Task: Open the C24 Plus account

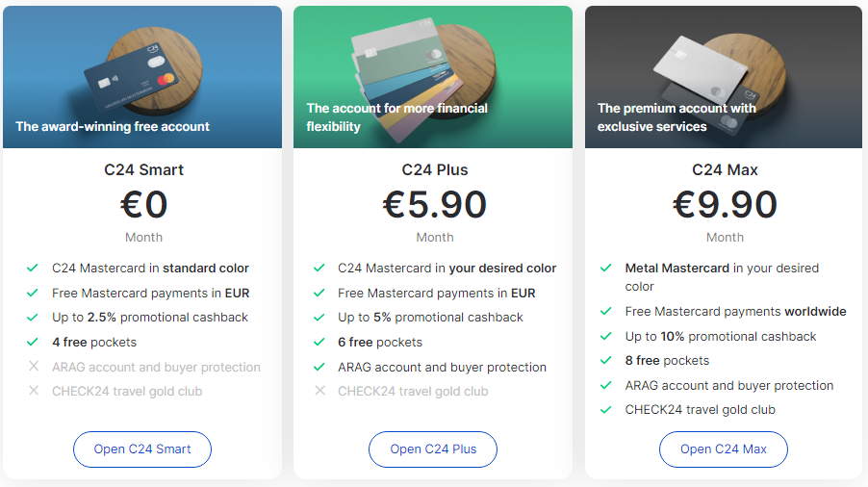Action: (433, 449)
